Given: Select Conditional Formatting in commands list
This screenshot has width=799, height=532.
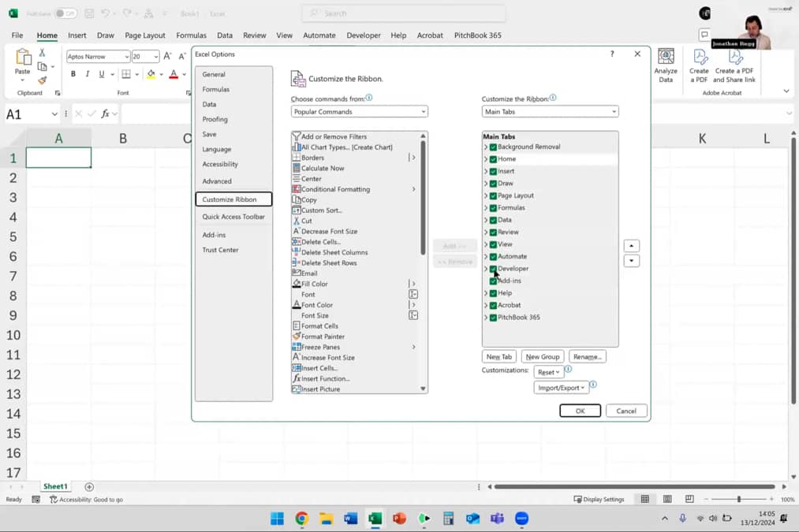Looking at the screenshot, I should (x=355, y=189).
